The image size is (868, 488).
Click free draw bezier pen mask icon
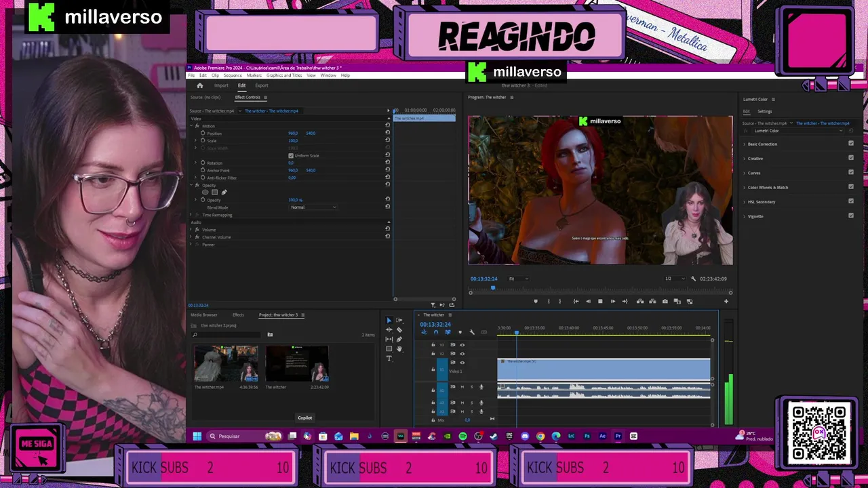224,192
